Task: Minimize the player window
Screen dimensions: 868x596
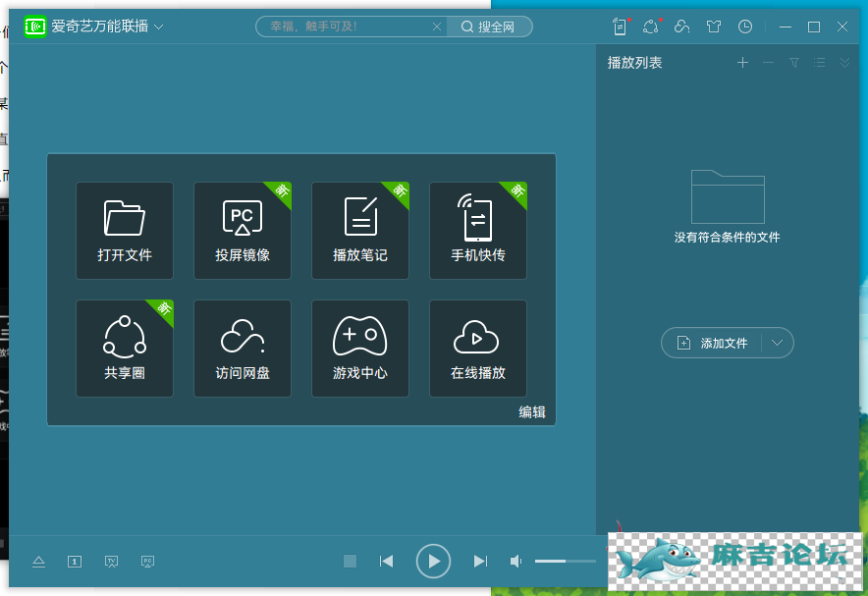Action: pyautogui.click(x=785, y=27)
